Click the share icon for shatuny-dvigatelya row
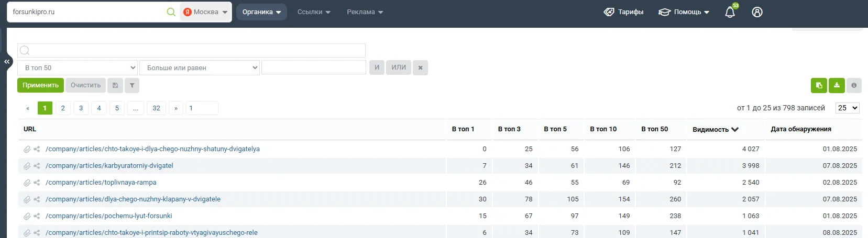 [x=37, y=149]
